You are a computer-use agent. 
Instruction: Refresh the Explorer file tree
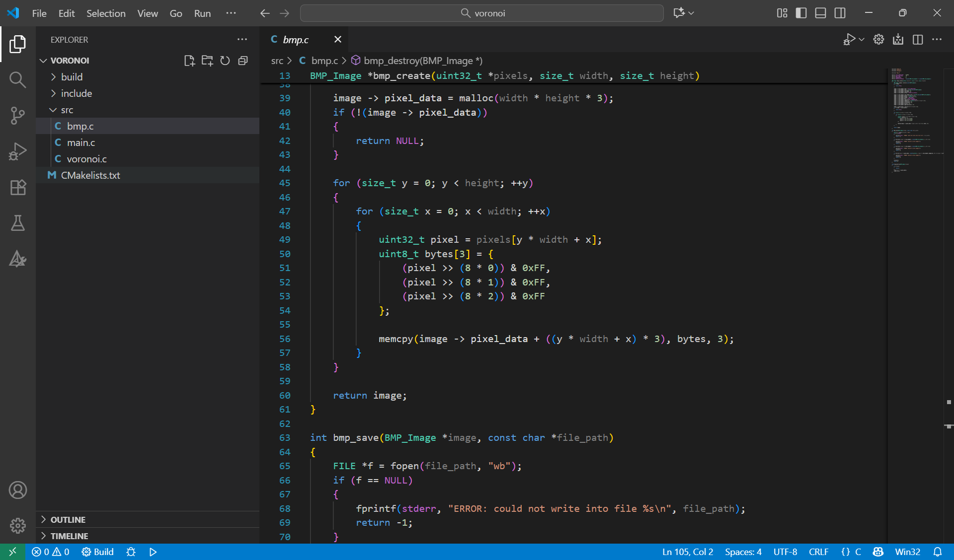[225, 61]
